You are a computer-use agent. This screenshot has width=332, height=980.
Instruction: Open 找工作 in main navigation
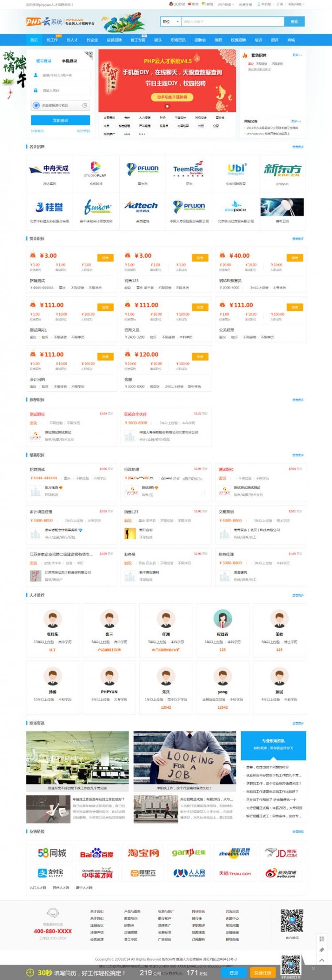[52, 40]
